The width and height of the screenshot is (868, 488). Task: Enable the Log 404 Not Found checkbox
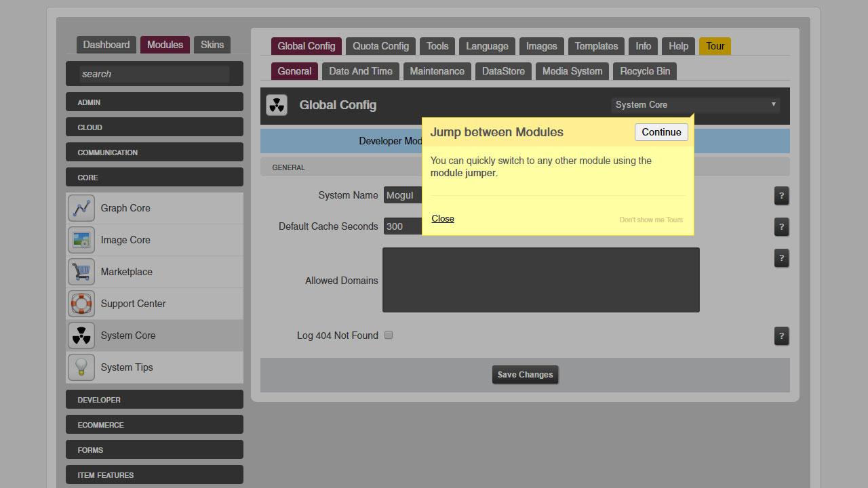coord(389,335)
